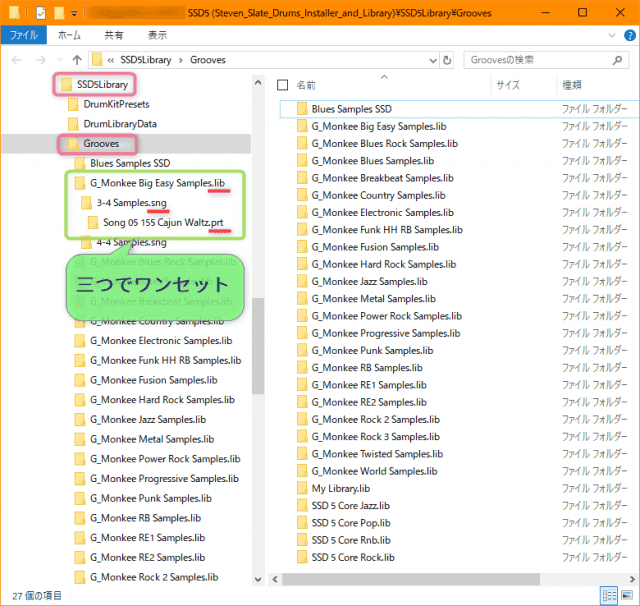This screenshot has height=606, width=640.
Task: Select DrumKitPresets folder in tree
Action: click(x=116, y=104)
